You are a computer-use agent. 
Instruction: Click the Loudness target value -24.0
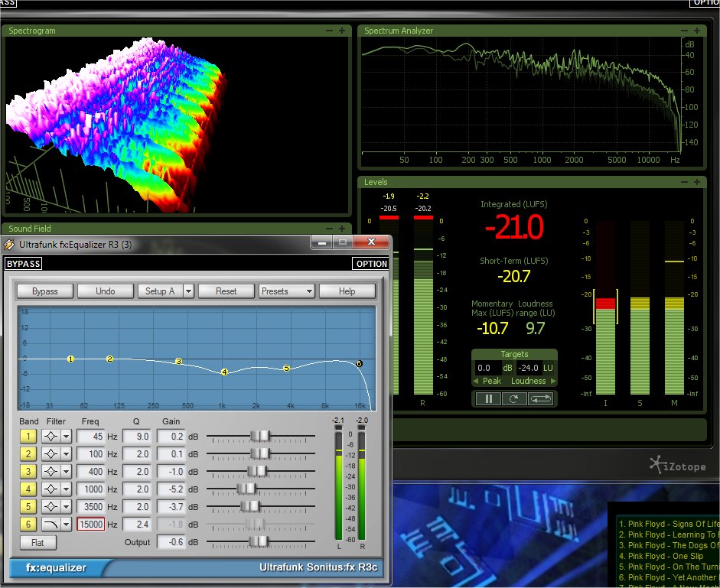(529, 368)
